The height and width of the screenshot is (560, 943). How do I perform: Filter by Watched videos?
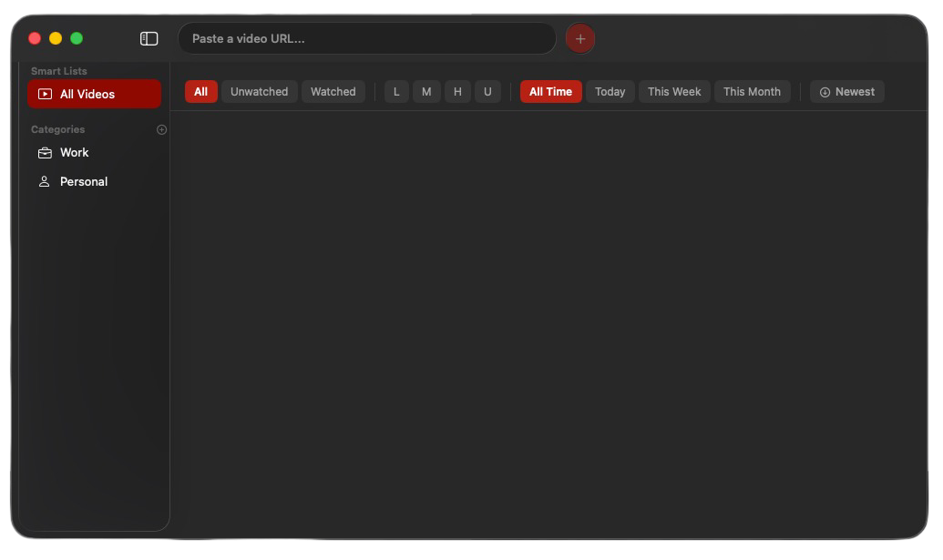pyautogui.click(x=333, y=92)
